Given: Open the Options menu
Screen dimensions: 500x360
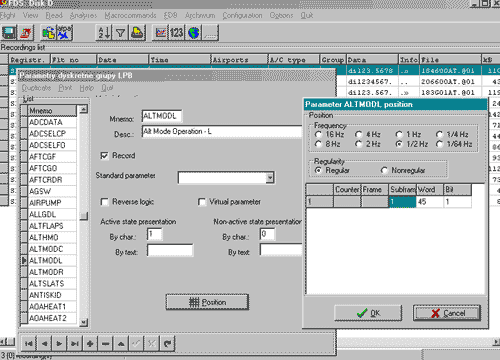Looking at the screenshot, I should [281, 15].
